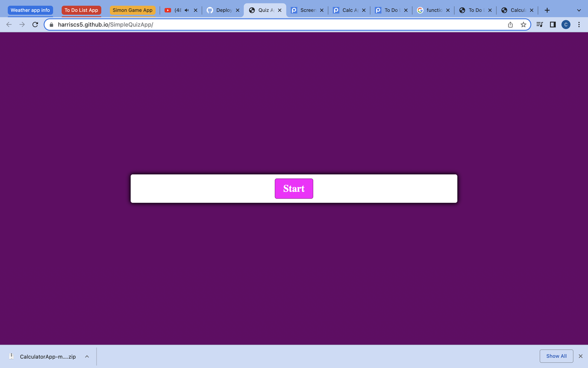The image size is (588, 368).
Task: Open Chrome's three-dot menu
Action: pos(579,24)
